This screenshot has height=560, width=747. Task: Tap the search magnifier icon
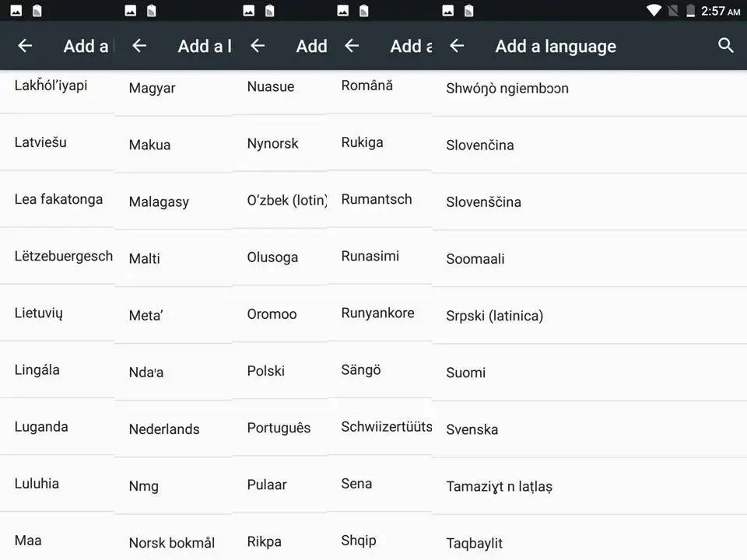(725, 45)
